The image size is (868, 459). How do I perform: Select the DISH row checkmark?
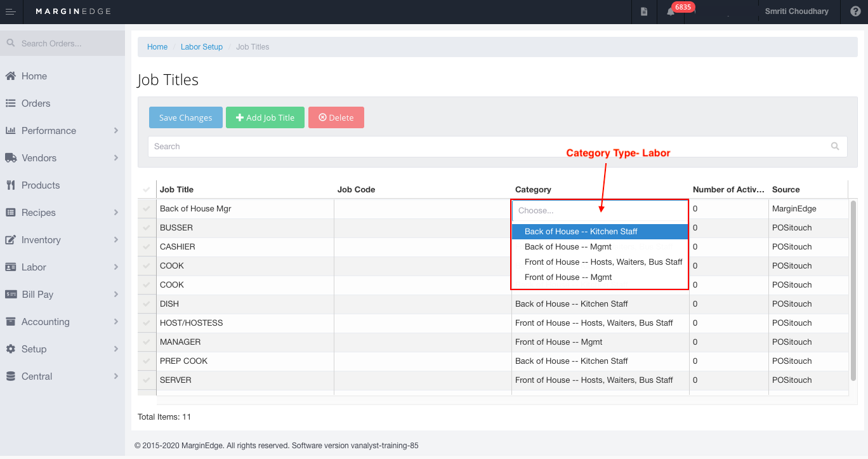(x=147, y=303)
